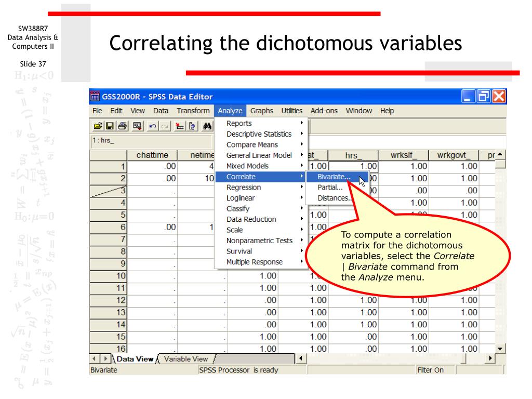
Task: Click the vertical scrollbar up arrow
Action: [500, 155]
